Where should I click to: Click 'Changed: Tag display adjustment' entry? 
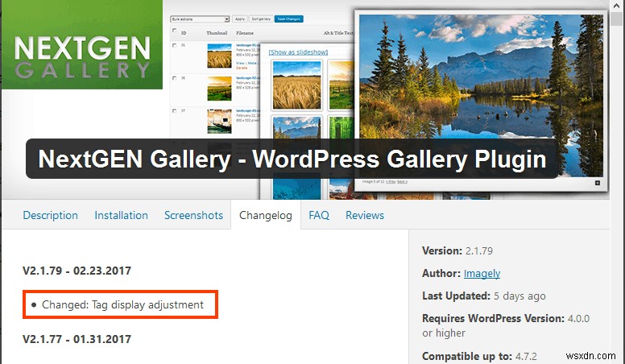point(120,304)
